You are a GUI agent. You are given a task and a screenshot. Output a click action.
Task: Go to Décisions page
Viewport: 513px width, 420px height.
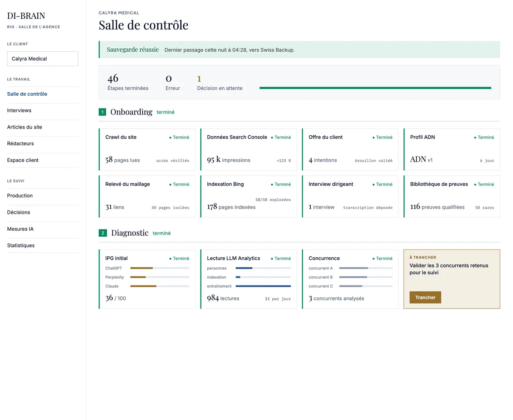43,212
